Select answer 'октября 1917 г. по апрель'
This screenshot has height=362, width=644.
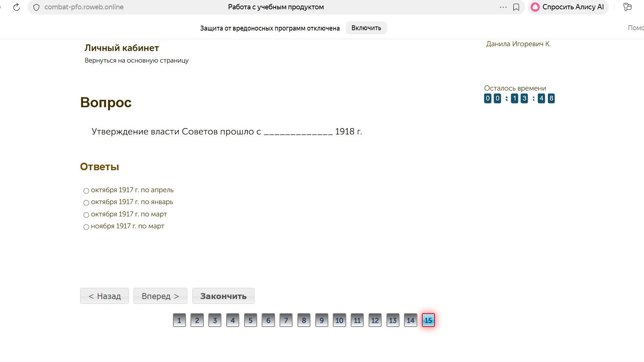(86, 191)
